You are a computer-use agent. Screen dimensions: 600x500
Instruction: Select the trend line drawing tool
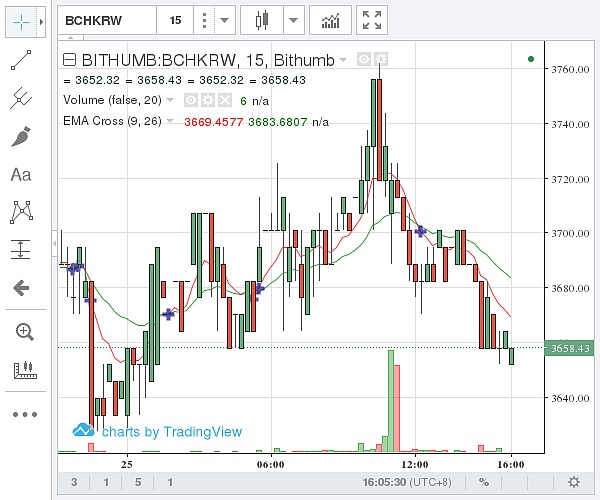pos(21,60)
